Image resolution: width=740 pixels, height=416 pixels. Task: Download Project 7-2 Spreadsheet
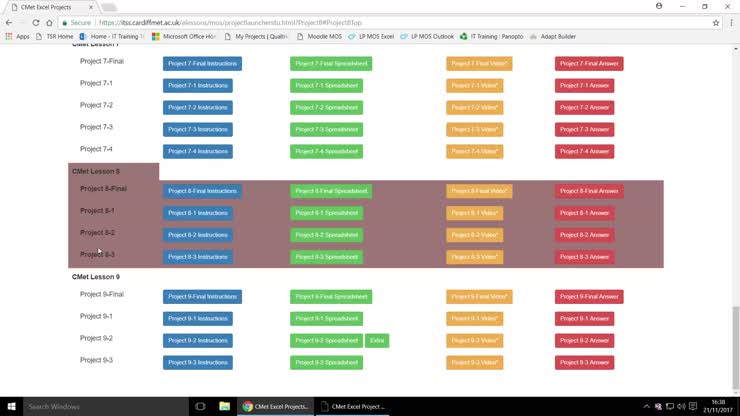tap(327, 108)
